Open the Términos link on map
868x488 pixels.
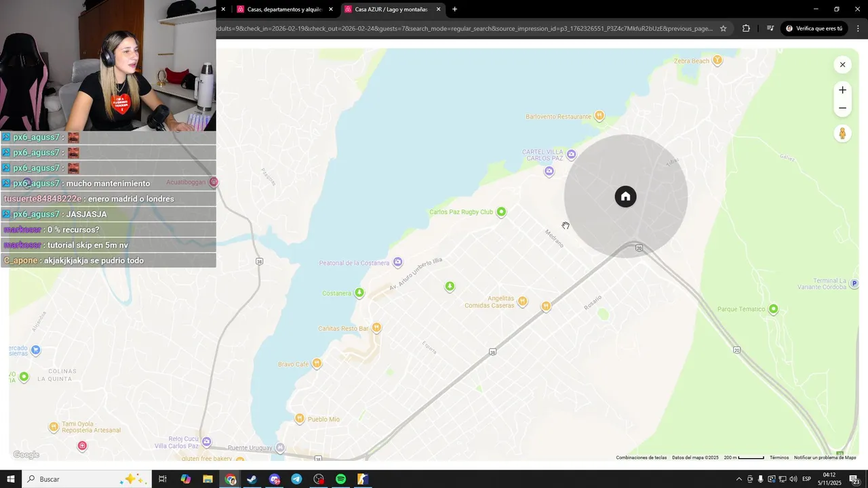click(779, 457)
